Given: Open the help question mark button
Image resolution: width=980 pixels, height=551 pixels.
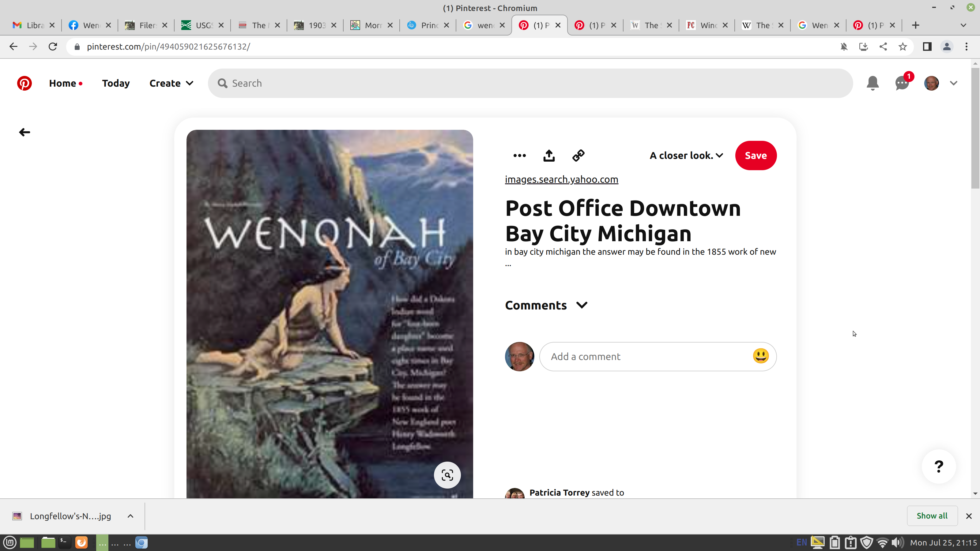Looking at the screenshot, I should pyautogui.click(x=939, y=466).
